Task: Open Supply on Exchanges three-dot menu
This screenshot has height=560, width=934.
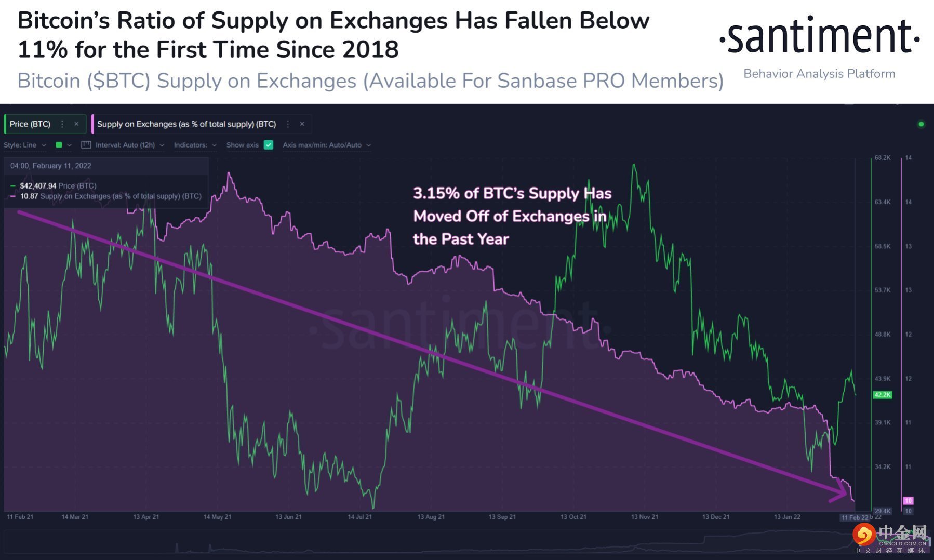Action: click(x=288, y=124)
